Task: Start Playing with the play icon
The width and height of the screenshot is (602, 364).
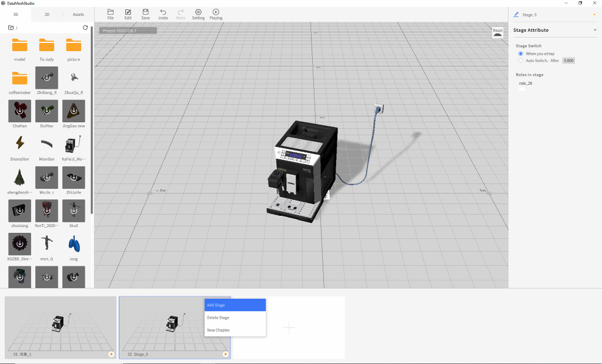Action: pyautogui.click(x=216, y=14)
